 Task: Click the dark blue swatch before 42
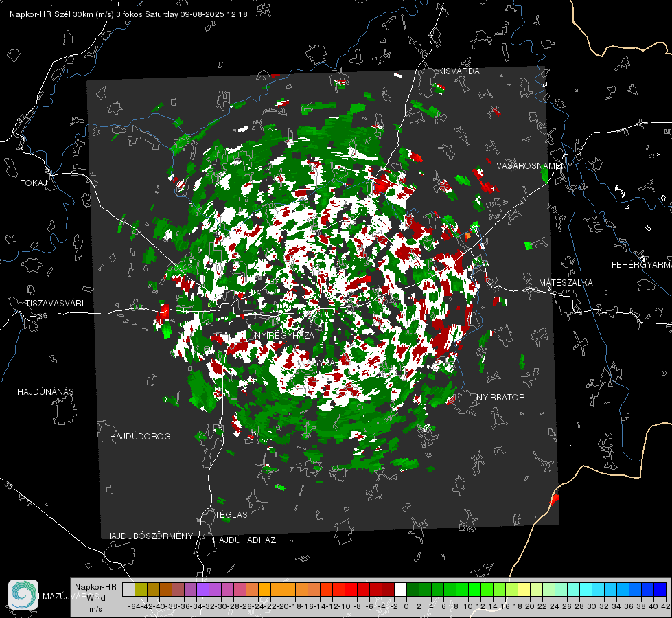pyautogui.click(x=660, y=589)
